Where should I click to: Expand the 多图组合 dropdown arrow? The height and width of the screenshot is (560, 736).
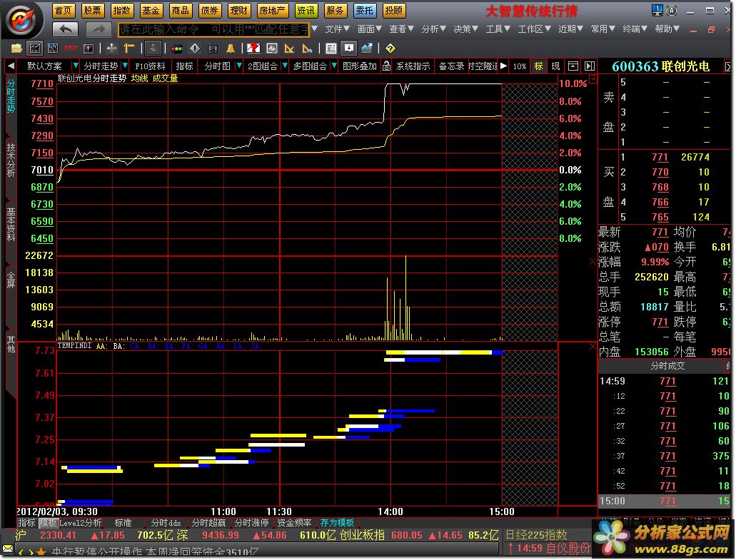coord(334,66)
